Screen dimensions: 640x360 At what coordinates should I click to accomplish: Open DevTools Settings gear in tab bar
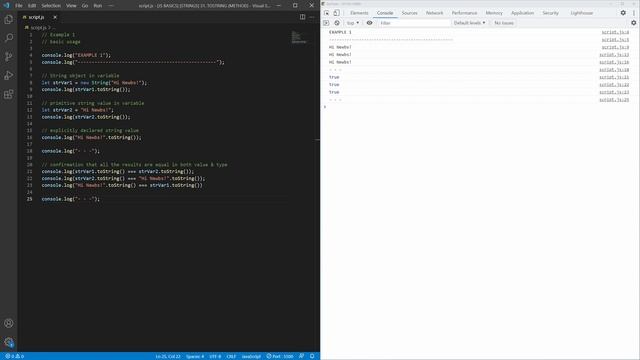623,13
